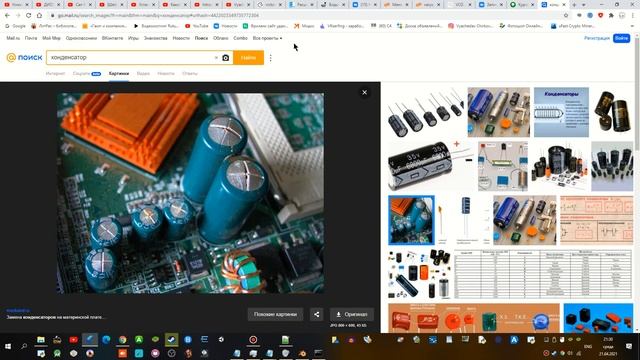Switch to the Интернет search tab

tap(55, 73)
